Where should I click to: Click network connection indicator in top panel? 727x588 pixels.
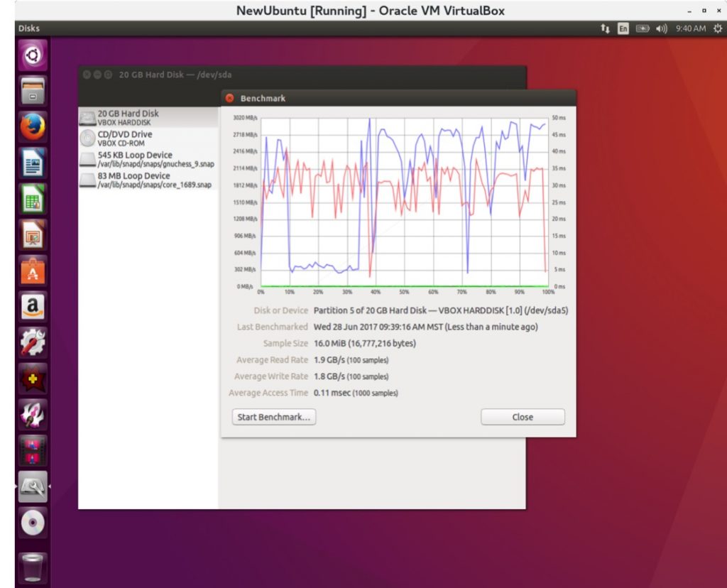605,28
